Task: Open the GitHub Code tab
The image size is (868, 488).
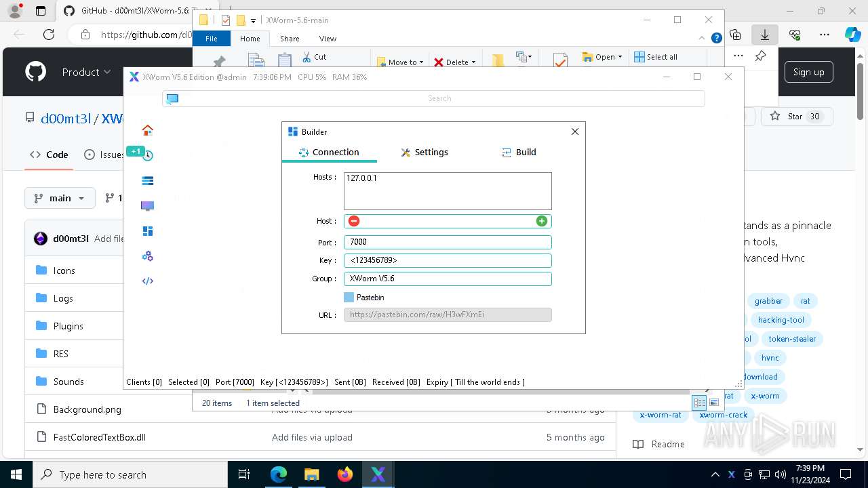Action: pos(49,155)
